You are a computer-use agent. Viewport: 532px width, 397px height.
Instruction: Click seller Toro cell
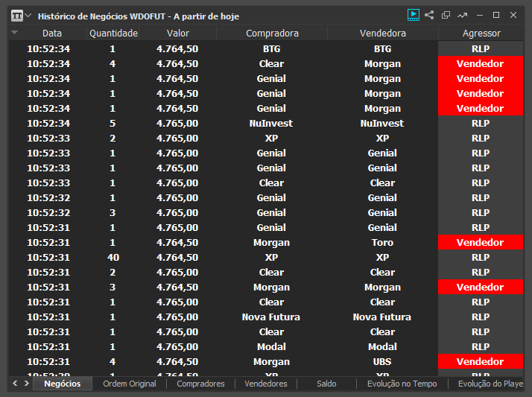tap(382, 242)
